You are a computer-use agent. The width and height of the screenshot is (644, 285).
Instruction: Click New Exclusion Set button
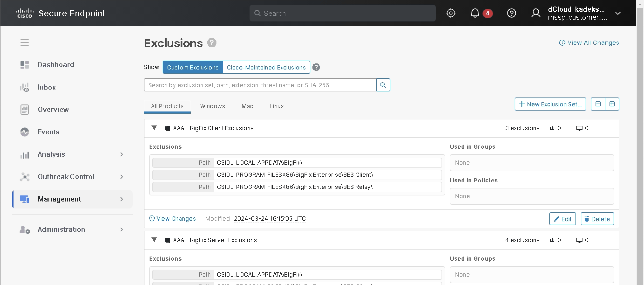[x=550, y=104]
